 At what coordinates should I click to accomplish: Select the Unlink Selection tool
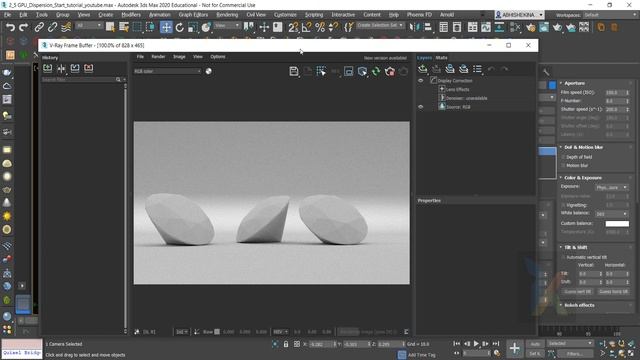[52, 27]
